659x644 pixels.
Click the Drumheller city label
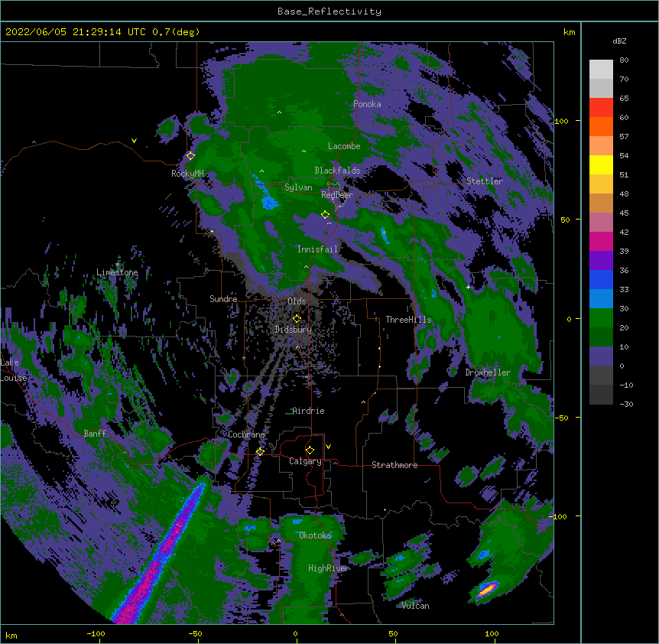coord(488,372)
